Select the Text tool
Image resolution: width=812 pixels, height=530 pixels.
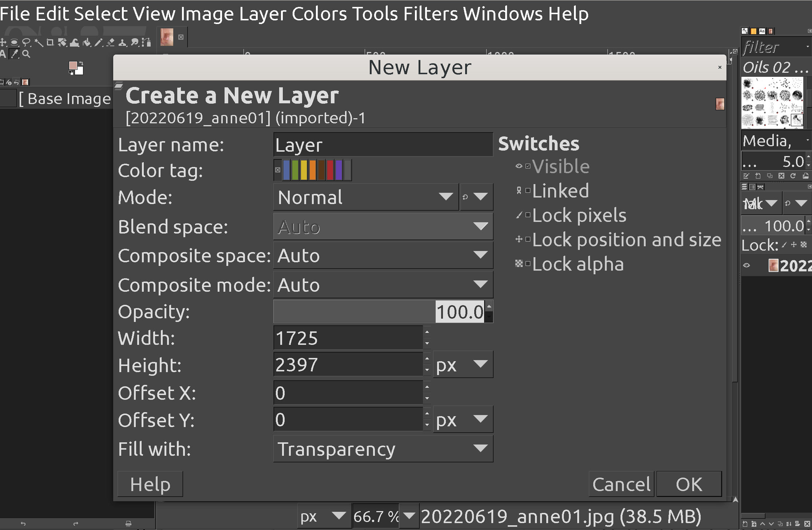(x=3, y=54)
